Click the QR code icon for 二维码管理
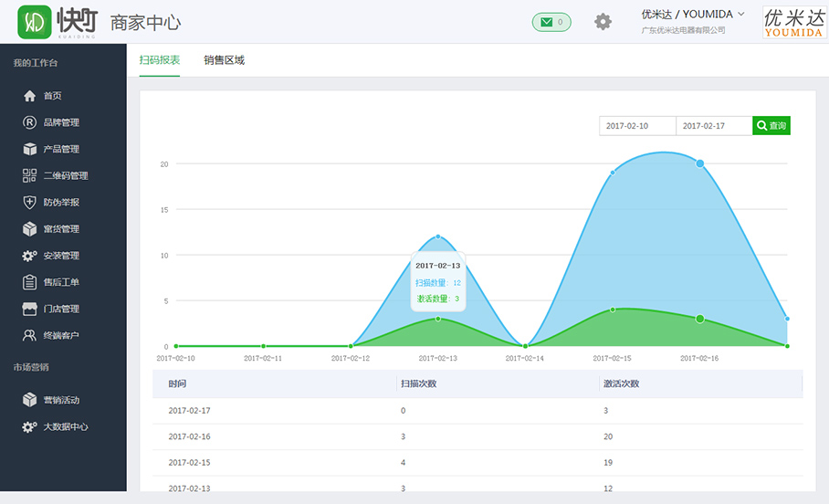This screenshot has height=504, width=829. (29, 175)
